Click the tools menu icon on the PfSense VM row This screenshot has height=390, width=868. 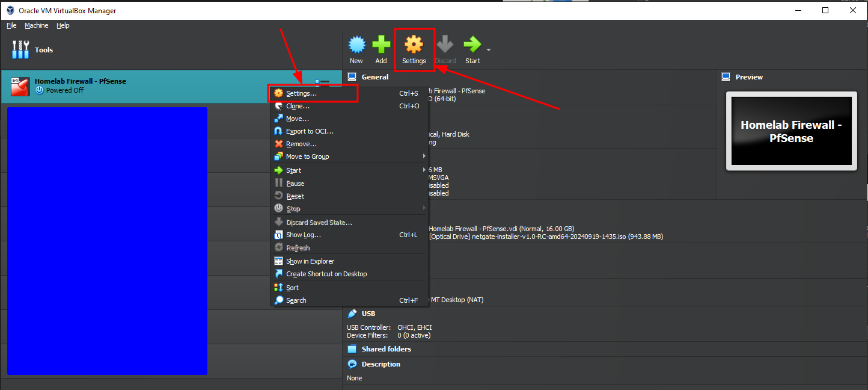click(x=323, y=82)
